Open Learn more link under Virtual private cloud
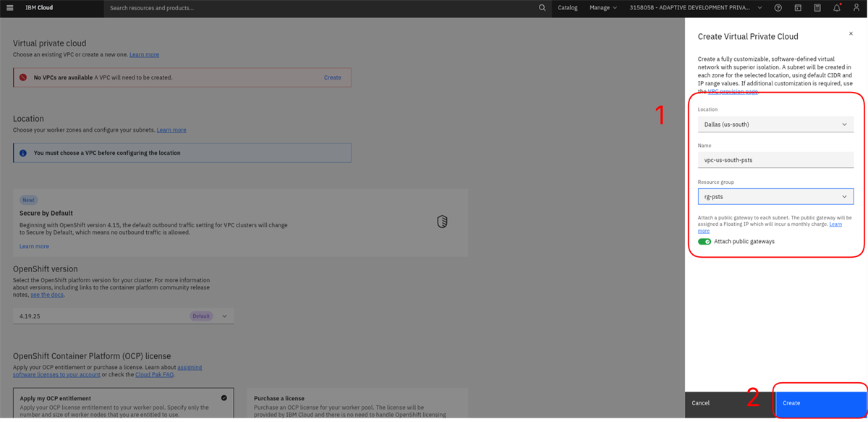The height and width of the screenshot is (422, 868). click(144, 54)
